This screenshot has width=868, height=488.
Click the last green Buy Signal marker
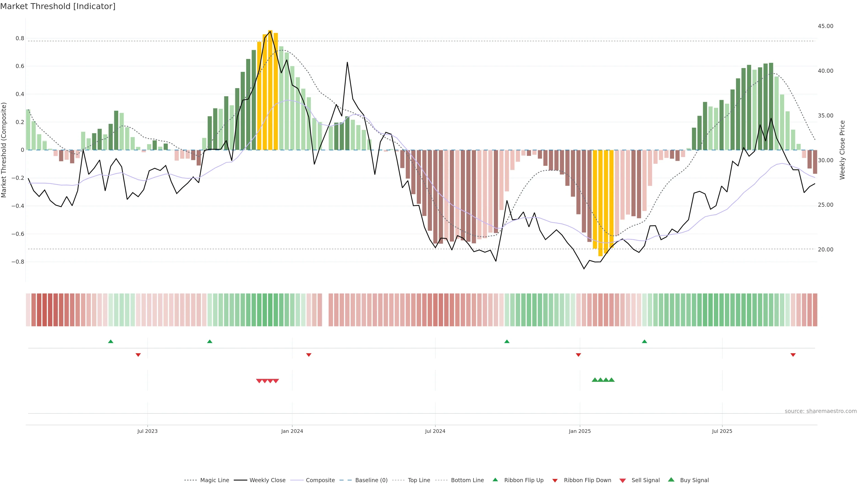tap(612, 380)
